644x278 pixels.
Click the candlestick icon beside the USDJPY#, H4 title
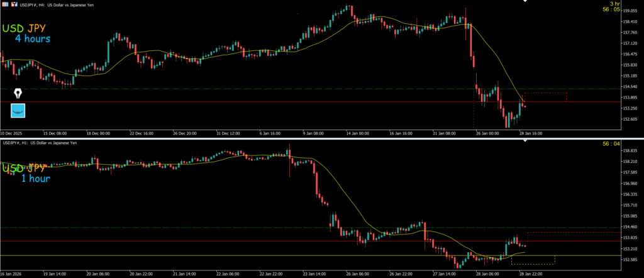(x=14, y=4)
